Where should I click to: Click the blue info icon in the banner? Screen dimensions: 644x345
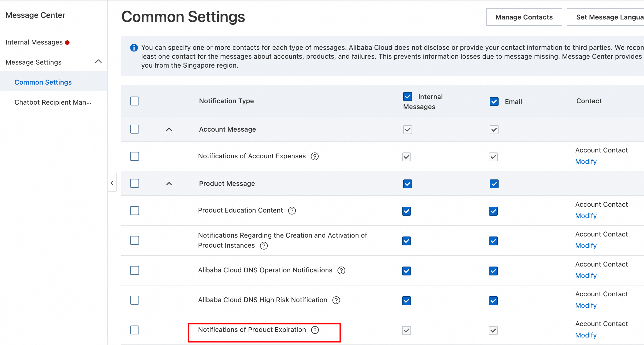point(134,48)
